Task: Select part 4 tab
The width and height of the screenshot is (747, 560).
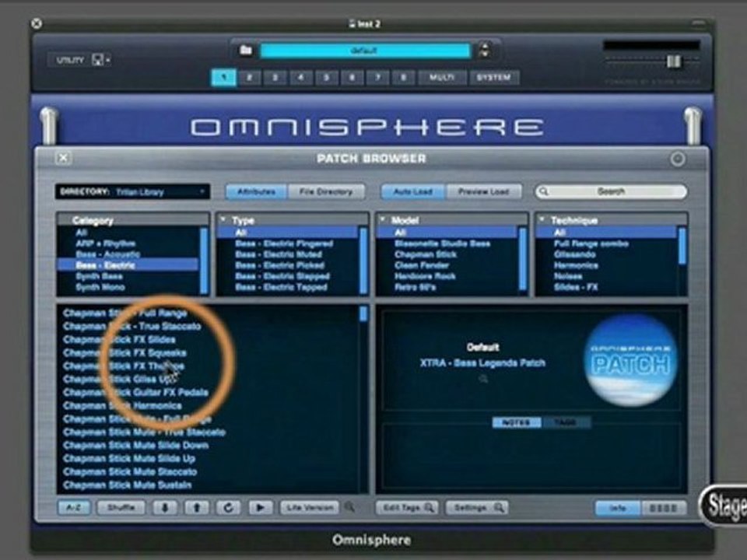Action: pyautogui.click(x=300, y=78)
